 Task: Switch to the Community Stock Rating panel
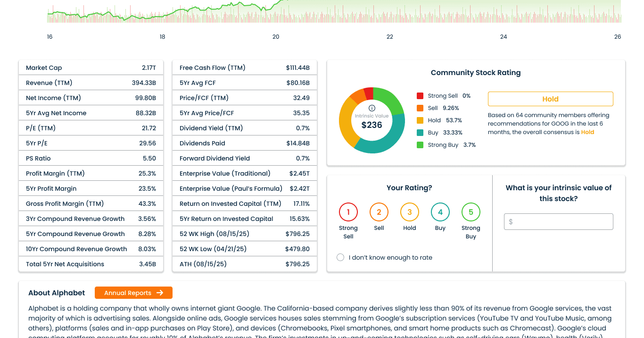click(475, 73)
